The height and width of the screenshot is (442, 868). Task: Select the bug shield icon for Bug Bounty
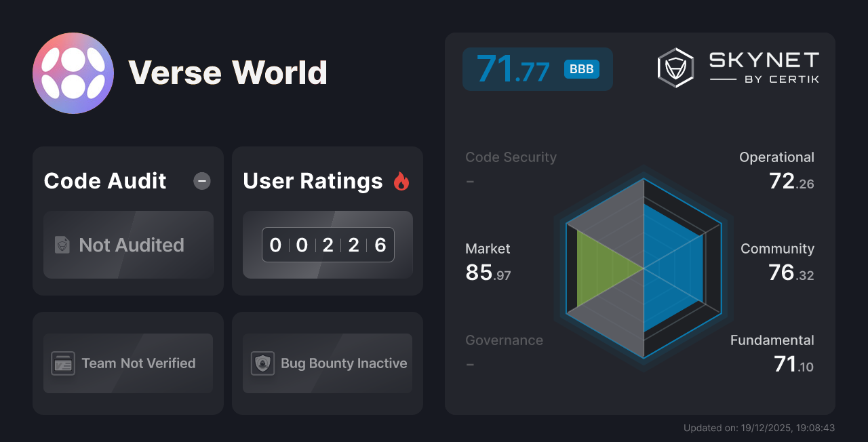[x=264, y=363]
